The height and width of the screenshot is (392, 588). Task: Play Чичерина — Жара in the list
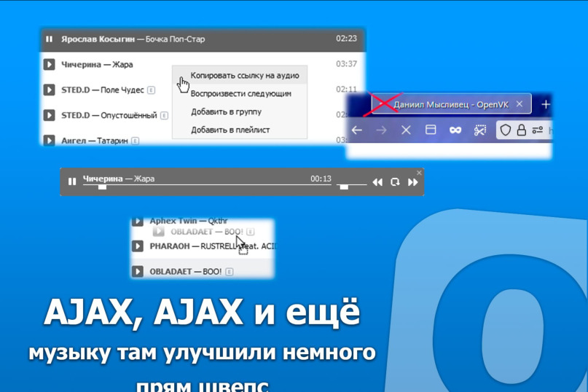tap(49, 65)
